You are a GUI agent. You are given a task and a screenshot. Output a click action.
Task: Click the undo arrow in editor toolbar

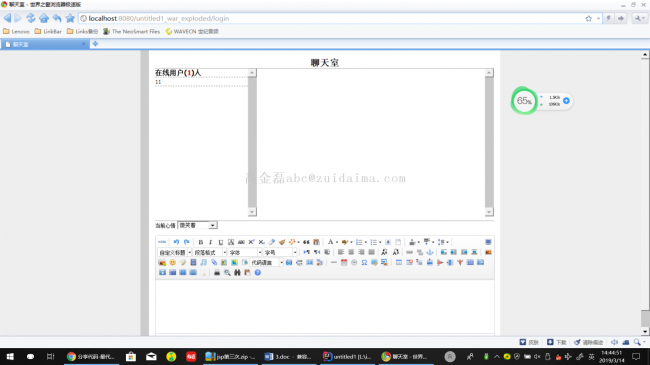coord(176,242)
